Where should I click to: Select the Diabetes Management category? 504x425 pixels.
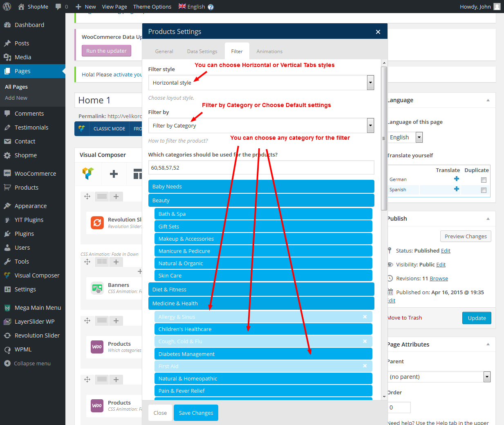tap(263, 354)
